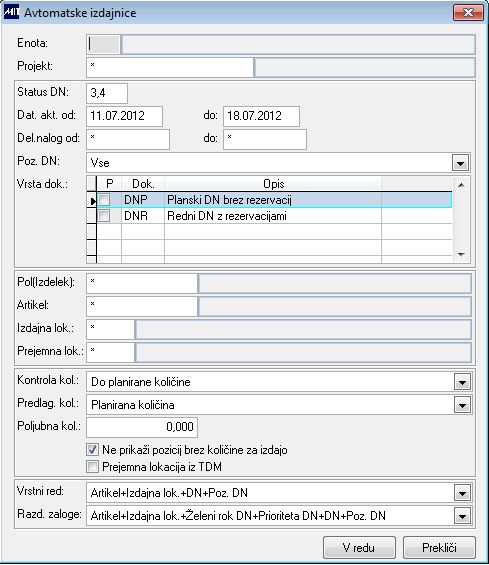The image size is (489, 565).
Task: Expand the Kontrola kol. dropdown
Action: (x=462, y=382)
